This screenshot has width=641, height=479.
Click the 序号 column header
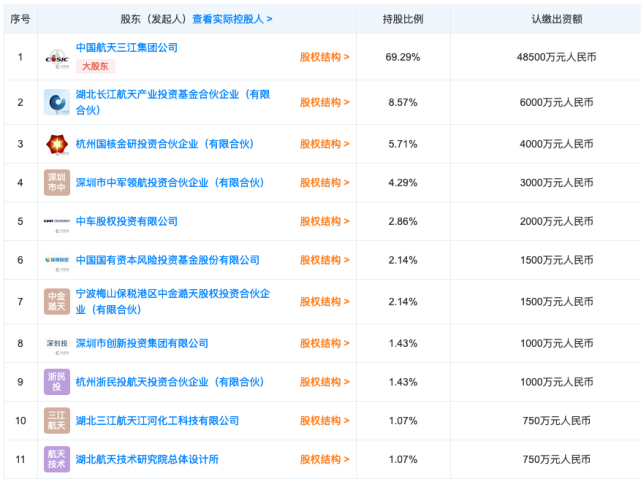[20, 19]
